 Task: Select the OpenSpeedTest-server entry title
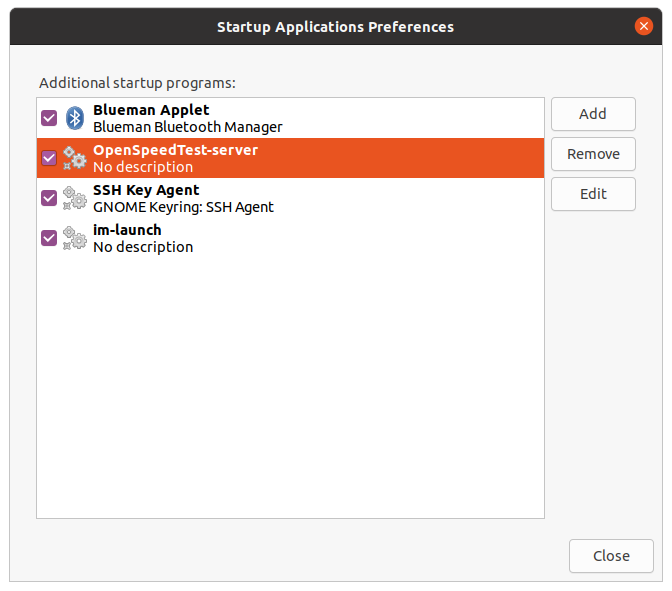click(x=175, y=150)
